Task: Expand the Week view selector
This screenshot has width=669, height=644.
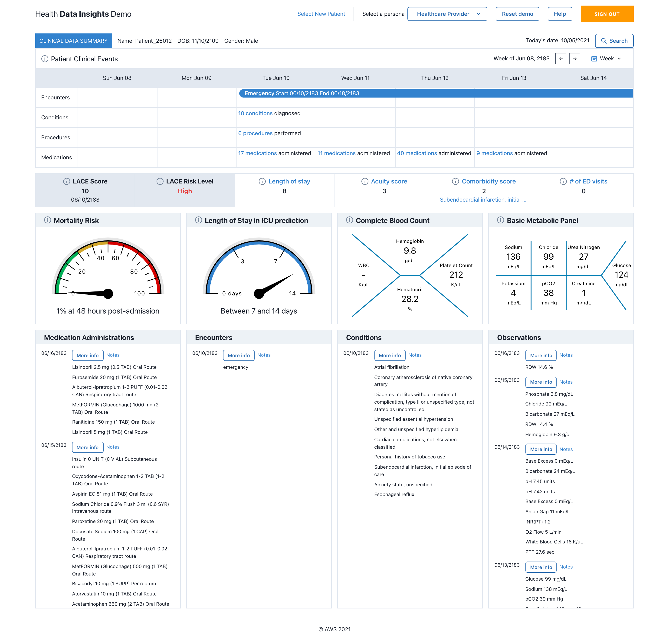Action: pos(606,59)
